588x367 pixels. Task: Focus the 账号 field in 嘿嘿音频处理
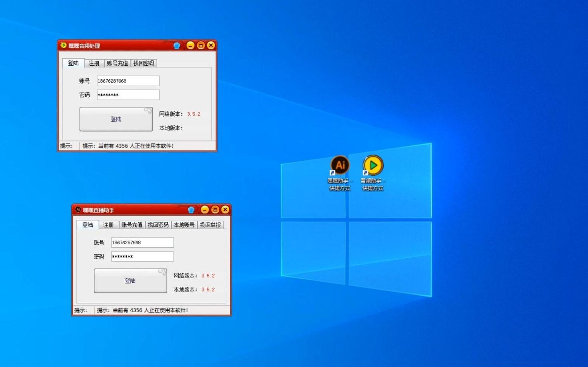[128, 81]
